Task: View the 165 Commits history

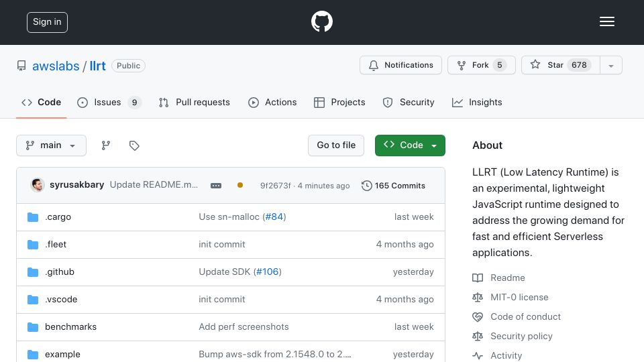Action: tap(394, 186)
